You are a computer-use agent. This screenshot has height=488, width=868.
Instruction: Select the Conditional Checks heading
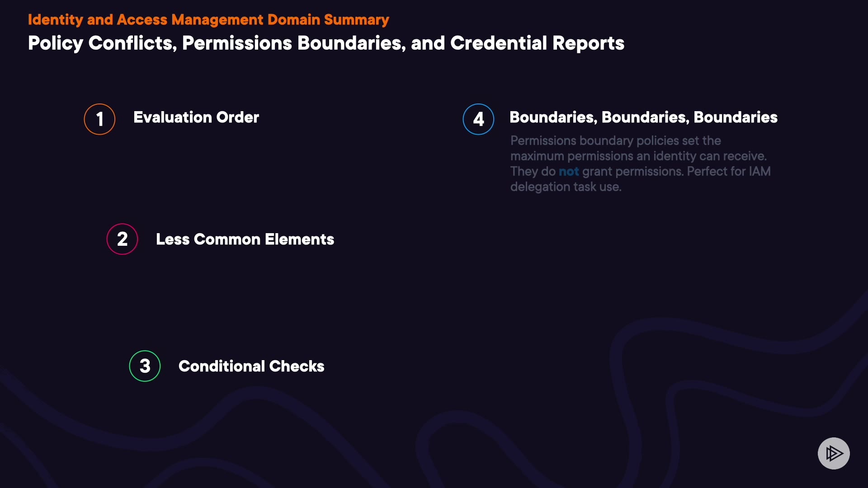(x=251, y=366)
